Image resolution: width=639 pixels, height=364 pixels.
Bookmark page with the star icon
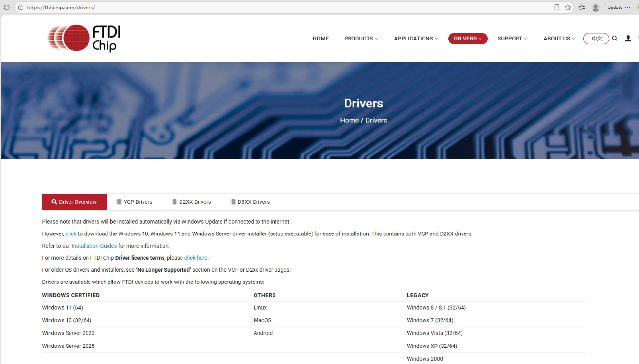coord(568,7)
